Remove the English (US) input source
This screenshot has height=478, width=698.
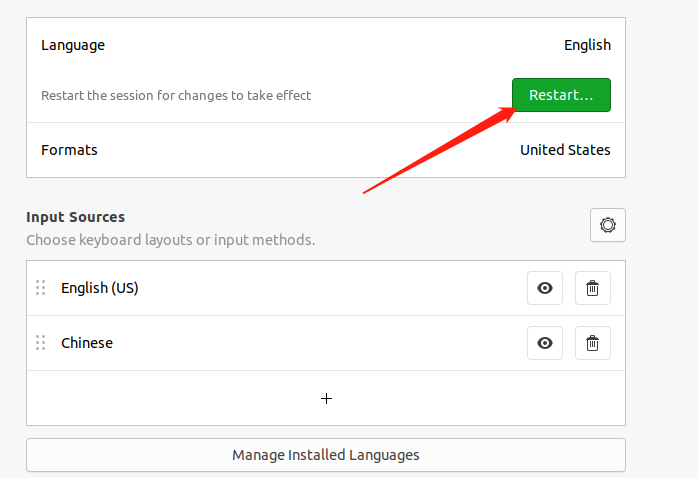point(592,288)
